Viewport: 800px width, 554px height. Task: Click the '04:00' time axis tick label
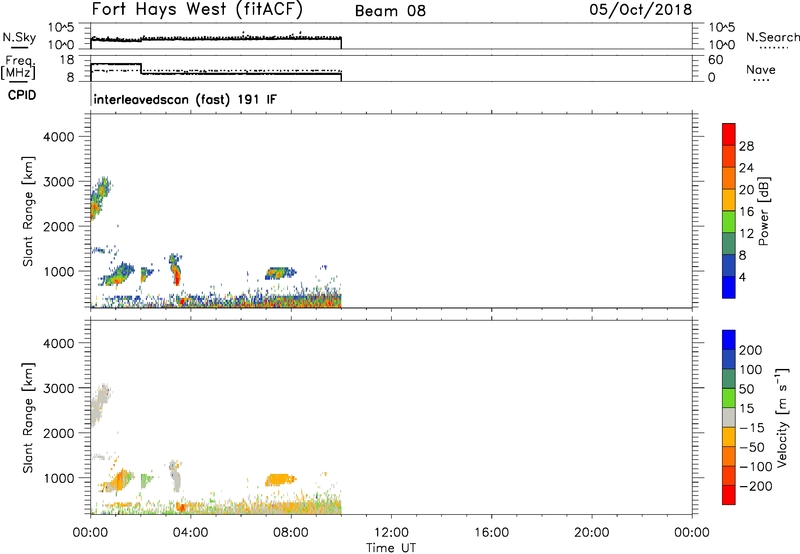(191, 533)
